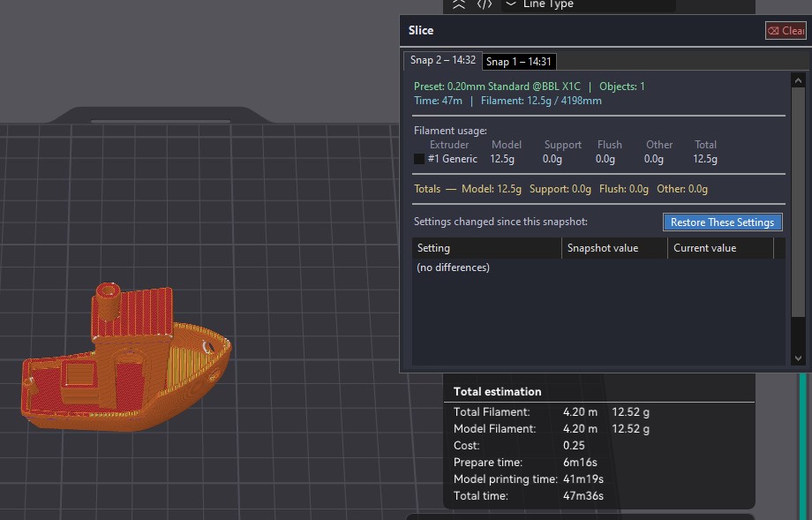
Task: Click the snapshot panel scroll-up arrow
Action: pos(799,80)
